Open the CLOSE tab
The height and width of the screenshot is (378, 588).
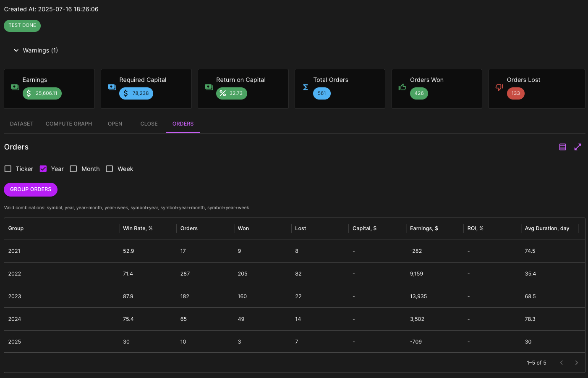click(149, 124)
